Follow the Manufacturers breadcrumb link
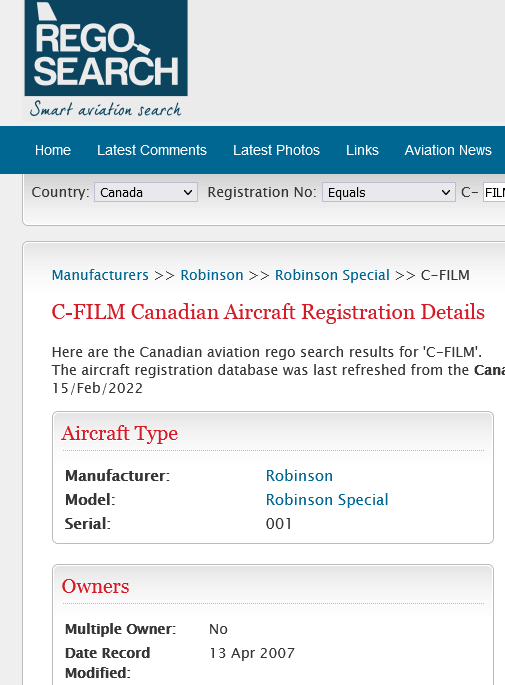The height and width of the screenshot is (685, 505). [x=100, y=275]
